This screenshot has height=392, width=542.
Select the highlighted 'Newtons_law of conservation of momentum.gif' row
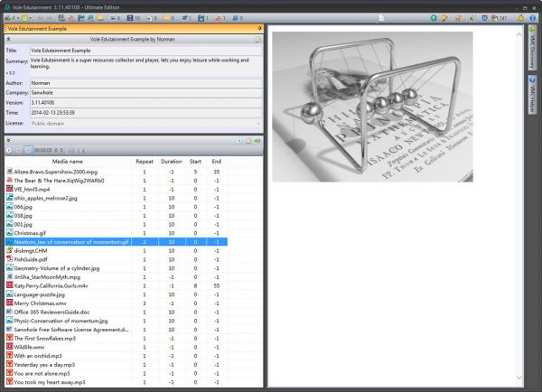point(117,242)
